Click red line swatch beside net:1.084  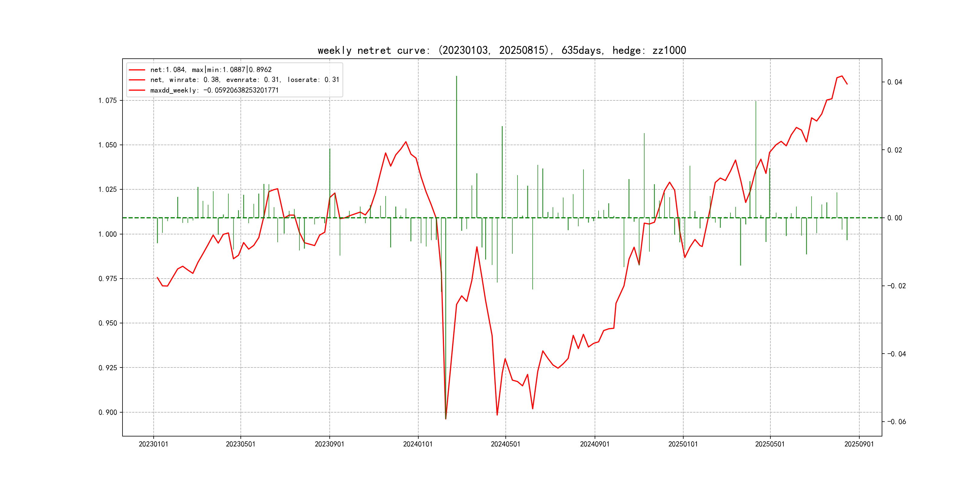pos(137,70)
